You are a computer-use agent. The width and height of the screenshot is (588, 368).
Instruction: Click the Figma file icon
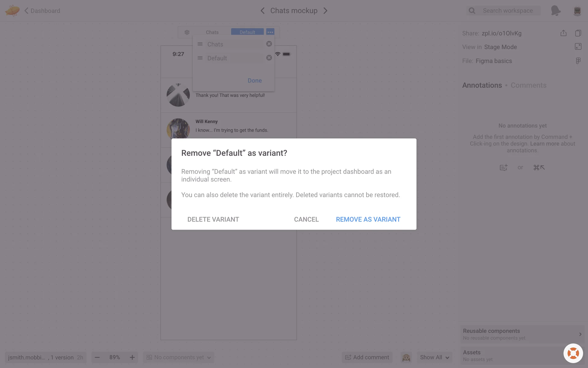coord(578,61)
